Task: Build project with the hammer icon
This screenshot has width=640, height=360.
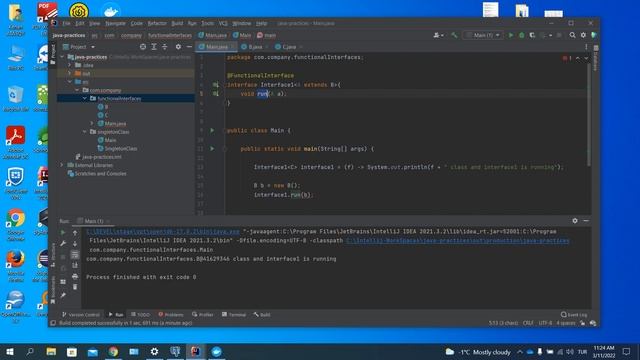Action: (x=454, y=36)
